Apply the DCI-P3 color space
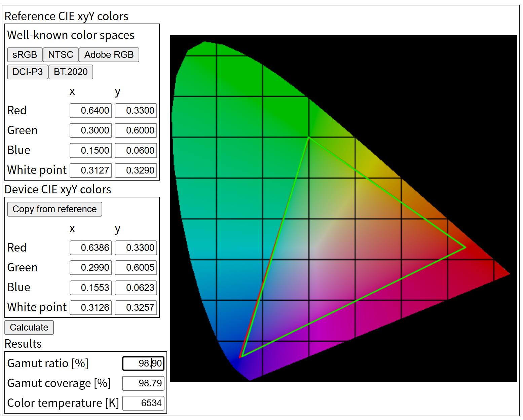 28,72
